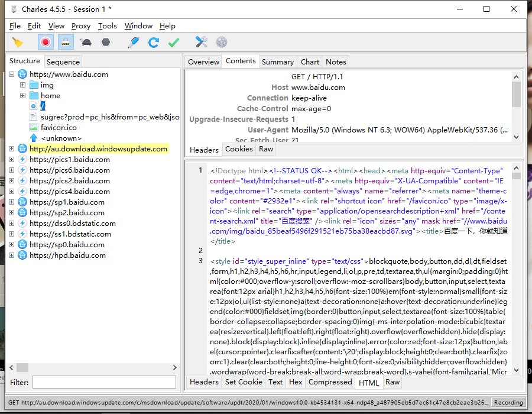The height and width of the screenshot is (414, 532).
Task: Click the home folder icon
Action: (x=34, y=95)
